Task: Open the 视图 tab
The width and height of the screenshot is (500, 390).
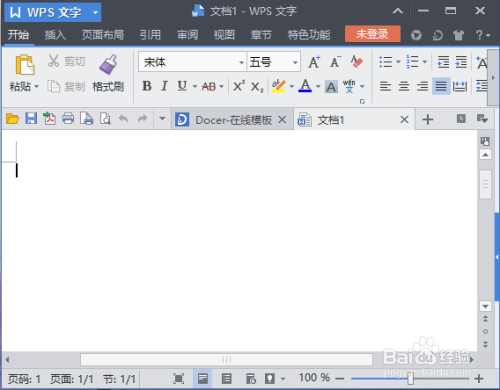Action: (x=224, y=35)
